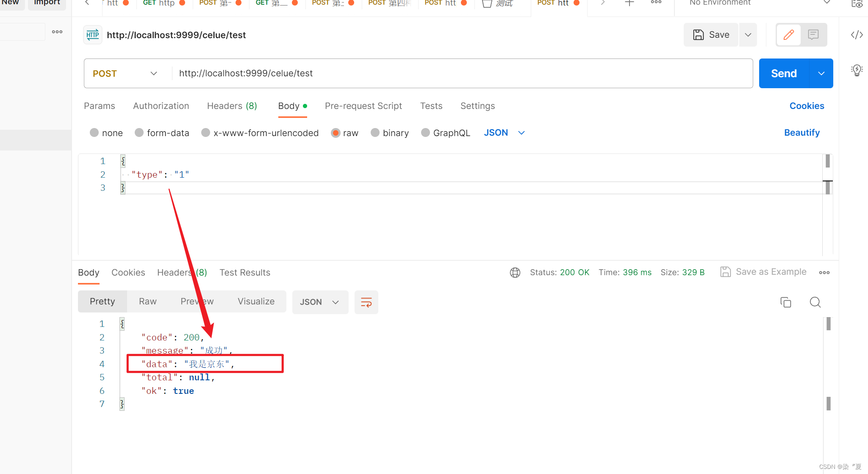
Task: Click the Beautify link
Action: click(801, 133)
